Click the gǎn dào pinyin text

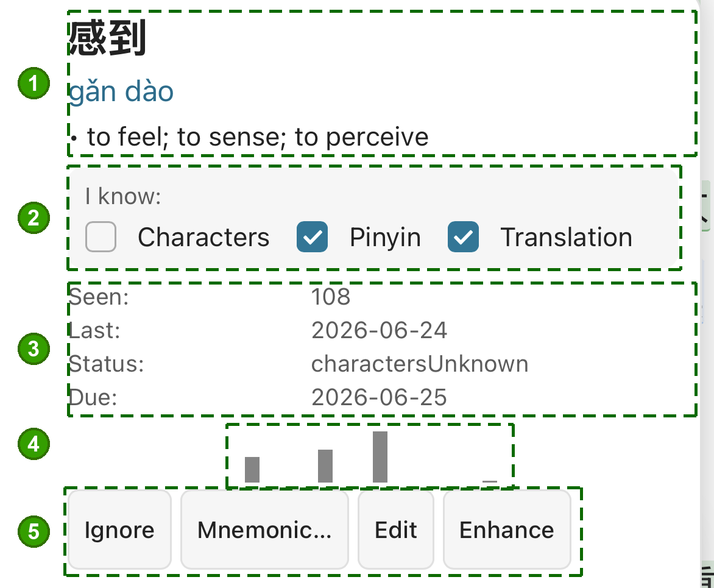122,92
